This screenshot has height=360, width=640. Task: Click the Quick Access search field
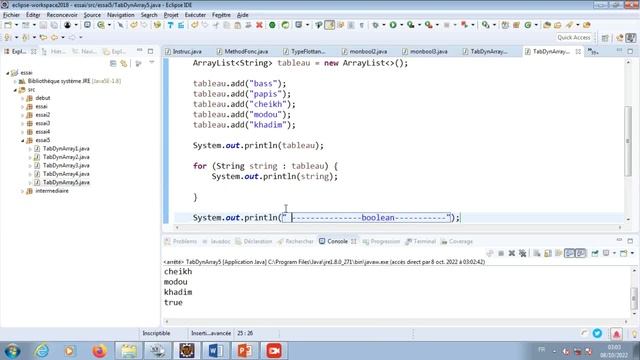tap(573, 38)
